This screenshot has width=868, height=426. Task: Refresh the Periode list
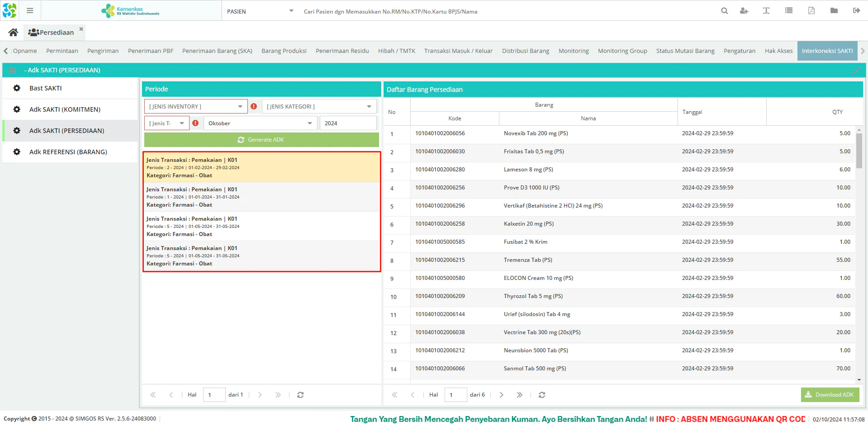coord(300,395)
